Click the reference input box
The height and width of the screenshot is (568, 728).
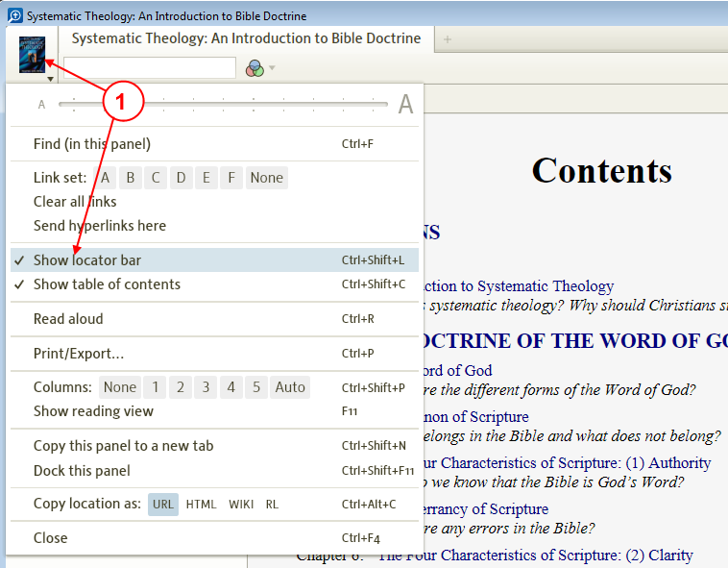[150, 68]
